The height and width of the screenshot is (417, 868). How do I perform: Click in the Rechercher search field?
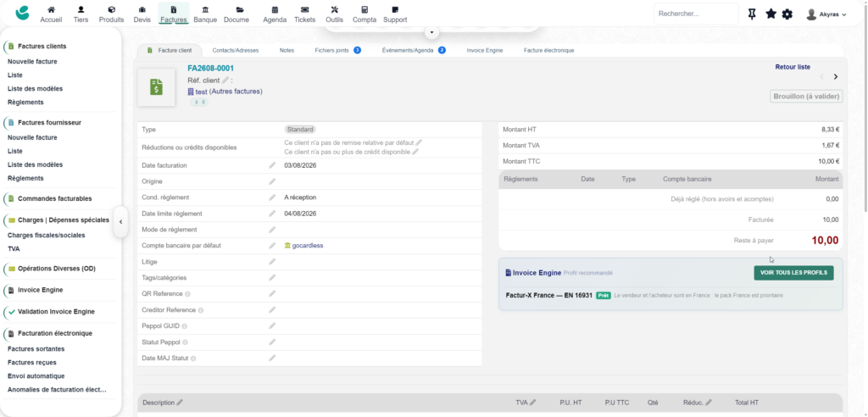click(696, 14)
